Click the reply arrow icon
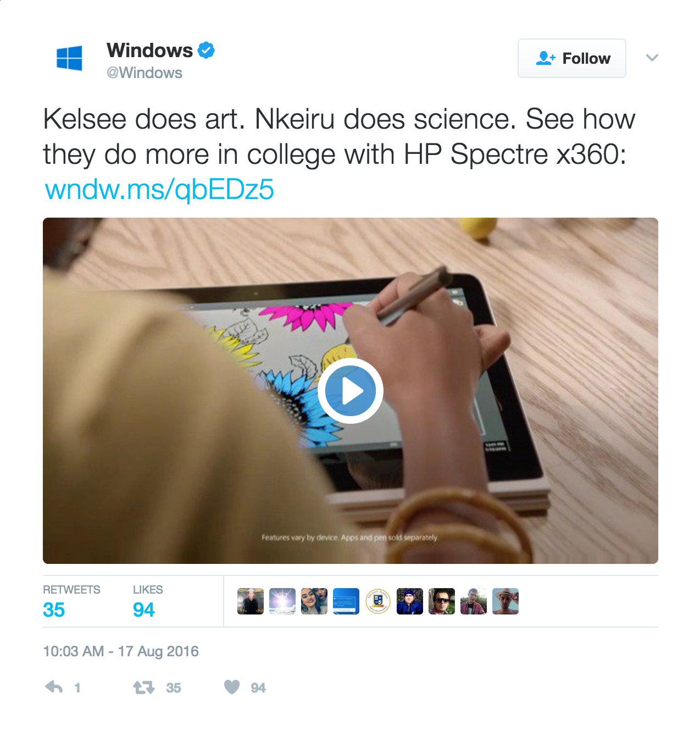Image resolution: width=700 pixels, height=731 pixels. point(54,687)
